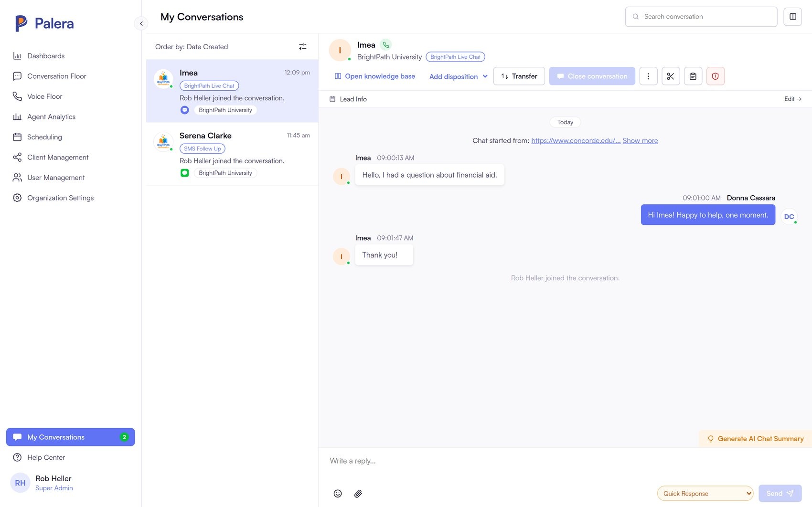
Task: Click the DC agent avatar
Action: point(789,216)
